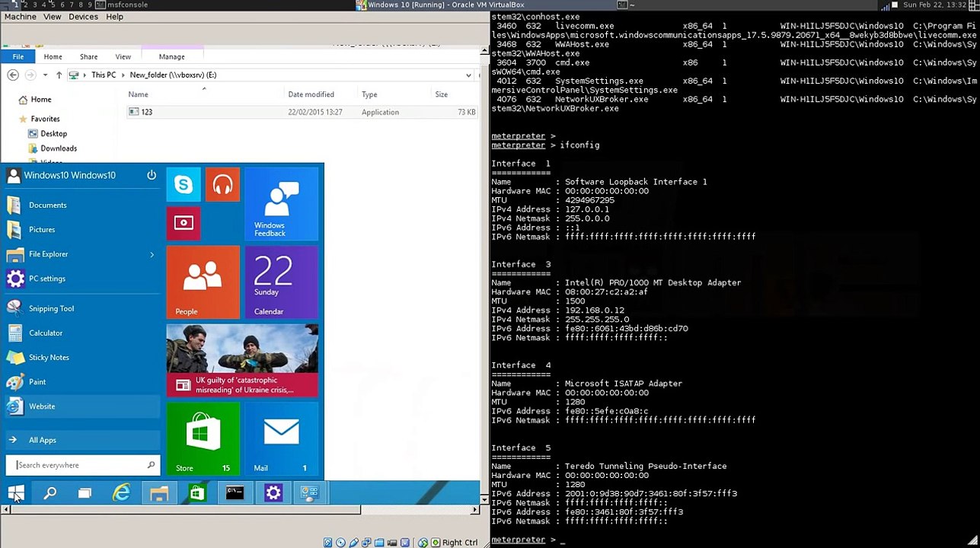The height and width of the screenshot is (548, 980).
Task: Select the 123 application file
Action: (302, 112)
